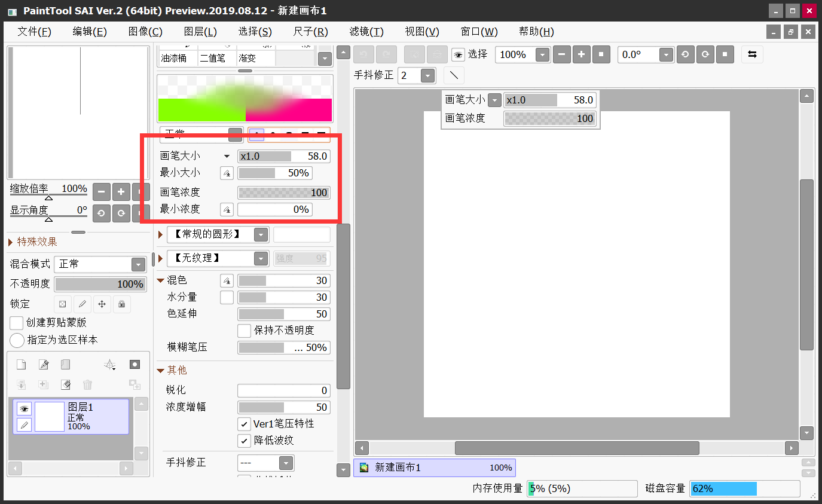Open the perspective ruler layer menu
822x504 pixels.
click(110, 365)
